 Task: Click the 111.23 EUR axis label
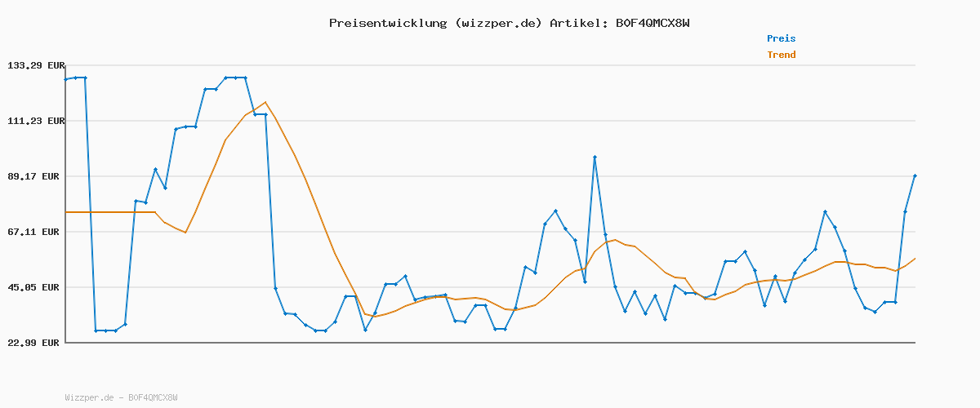(35, 121)
